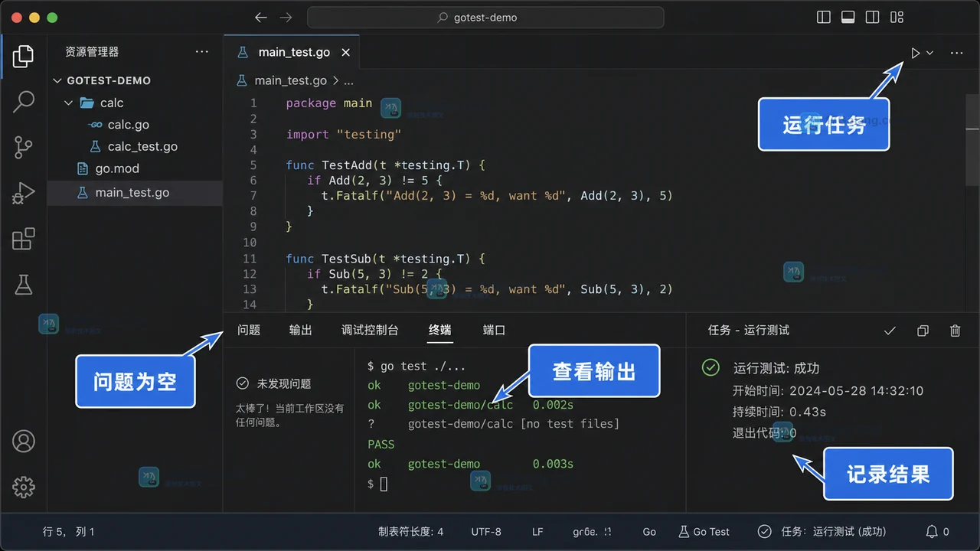The image size is (980, 551).
Task: Click 任务: 运行测试 (成功) status entry
Action: 822,532
